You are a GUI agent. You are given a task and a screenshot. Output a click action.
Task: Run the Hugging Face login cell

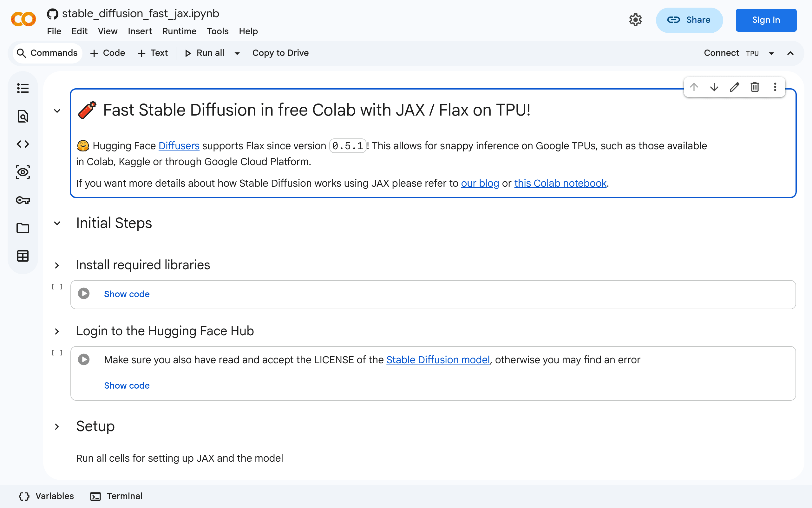tap(84, 359)
